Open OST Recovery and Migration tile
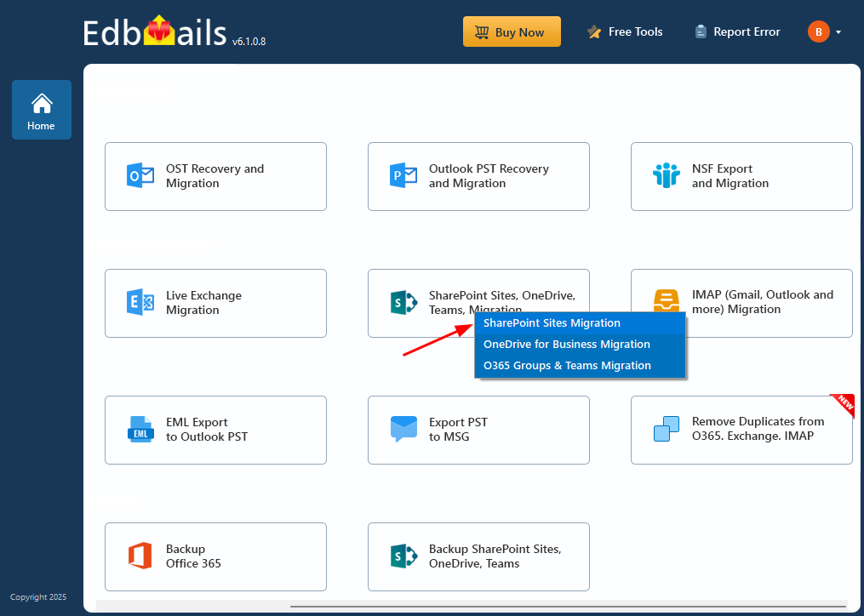The height and width of the screenshot is (616, 864). tap(215, 176)
